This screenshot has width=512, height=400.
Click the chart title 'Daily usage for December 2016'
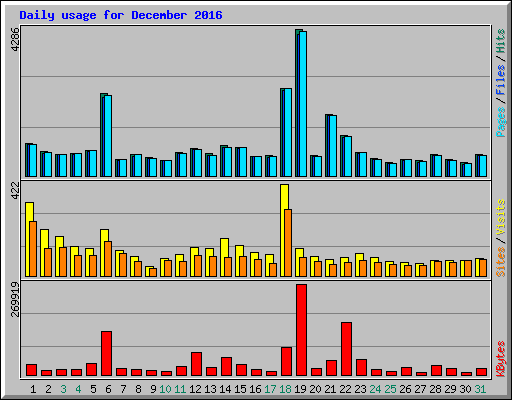point(121,15)
